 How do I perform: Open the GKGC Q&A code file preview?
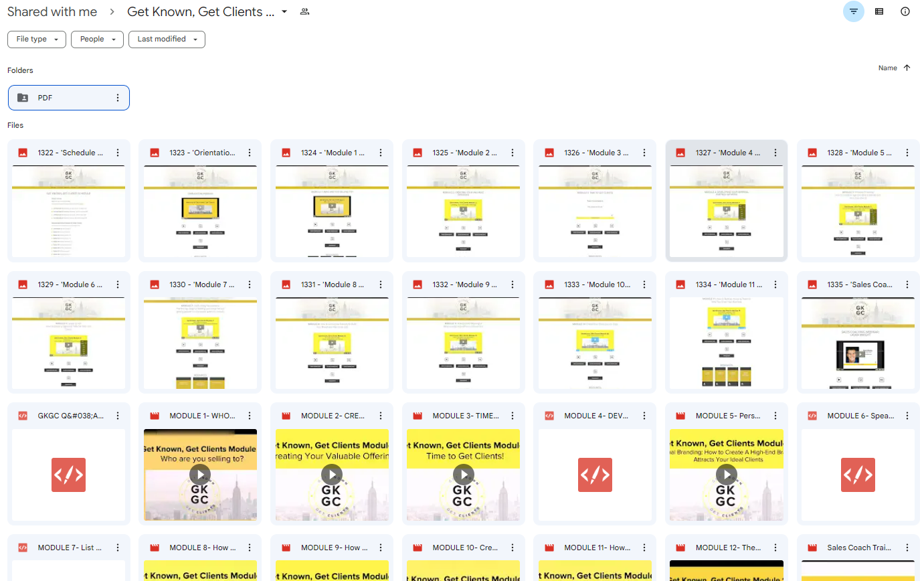(x=69, y=475)
